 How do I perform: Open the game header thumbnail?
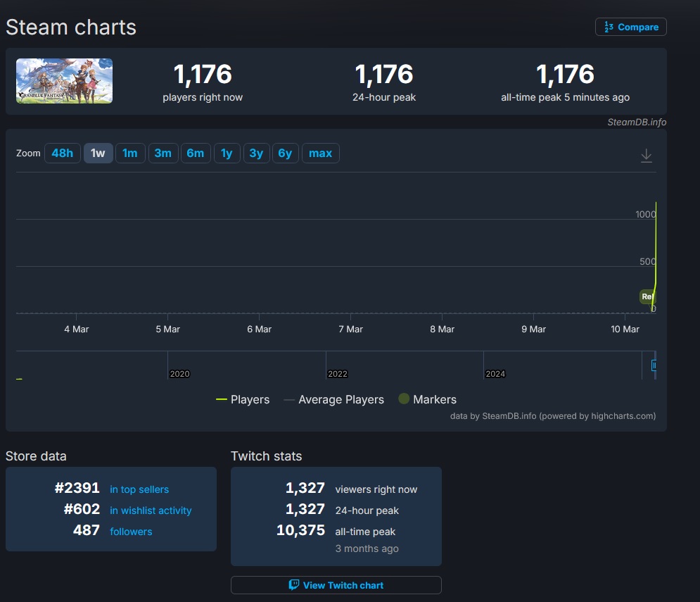pos(64,81)
